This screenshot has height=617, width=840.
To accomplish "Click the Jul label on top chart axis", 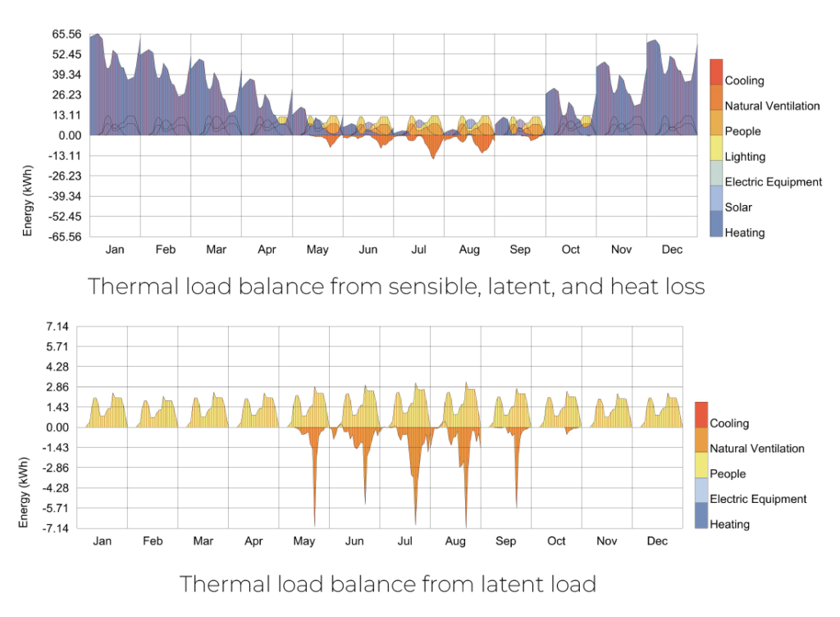I will pos(418,249).
